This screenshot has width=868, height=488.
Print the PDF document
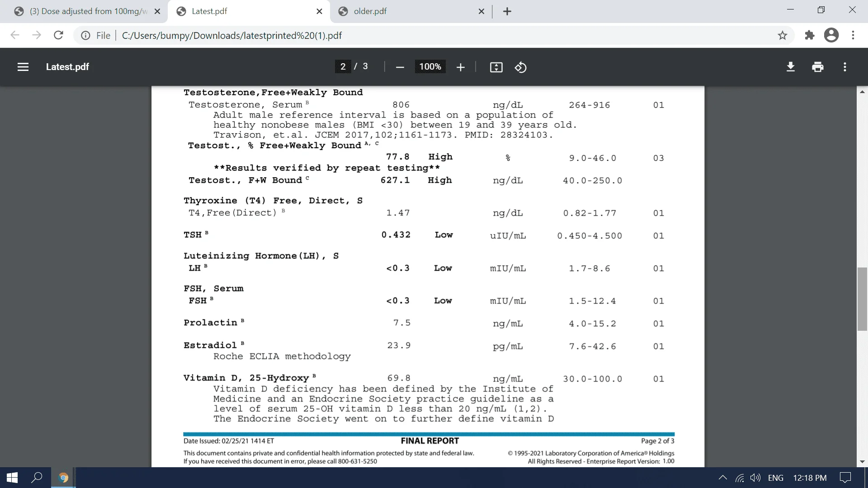(x=817, y=67)
